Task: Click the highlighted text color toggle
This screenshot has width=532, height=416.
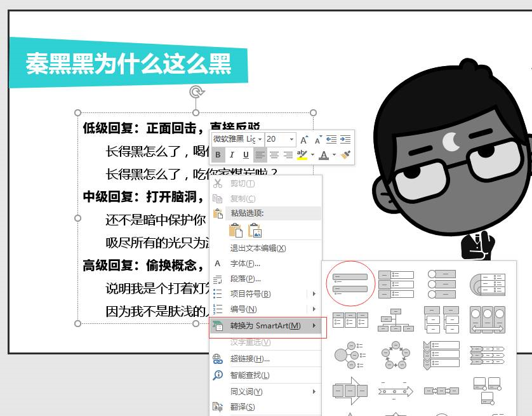Action: pyautogui.click(x=303, y=154)
